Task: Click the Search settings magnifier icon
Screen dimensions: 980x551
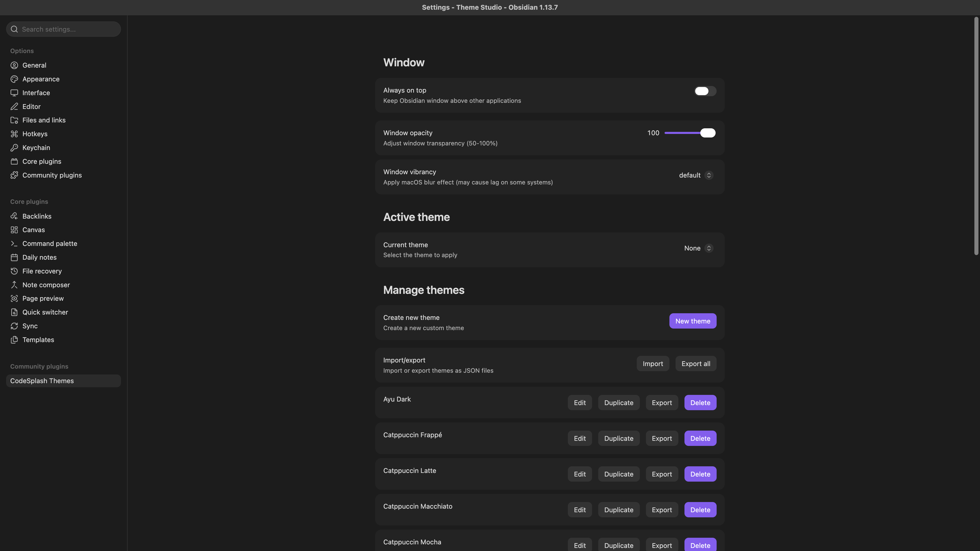Action: [15, 29]
